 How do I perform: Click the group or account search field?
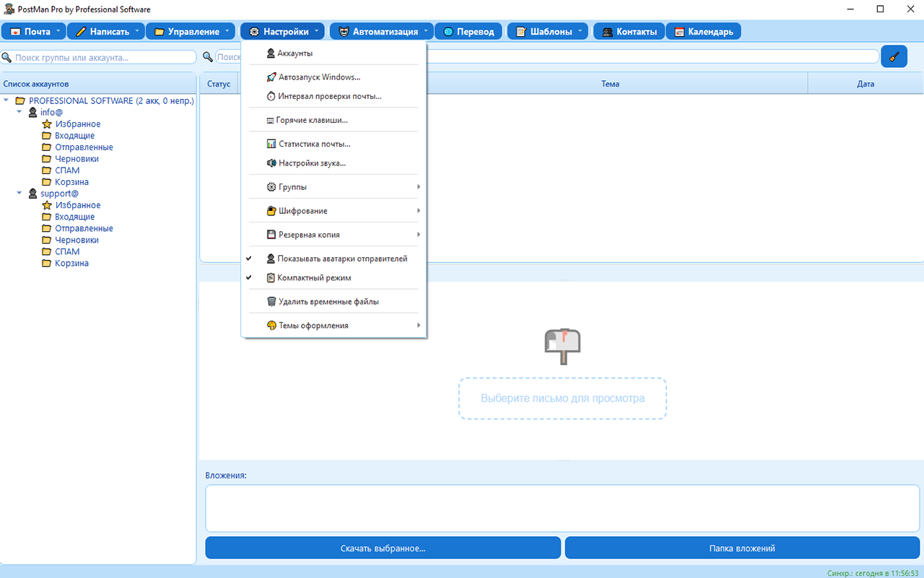pyautogui.click(x=101, y=57)
